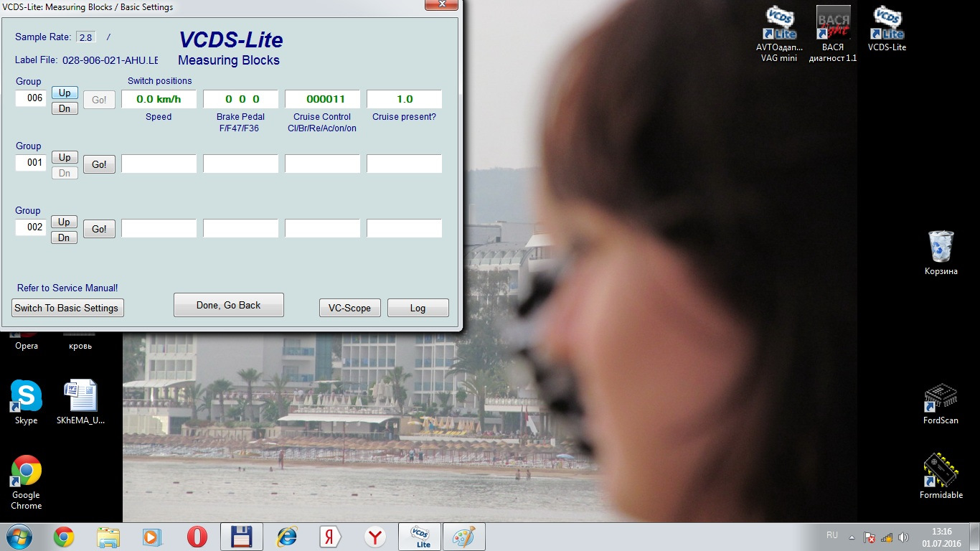Open the ВАСЯ диагност 1.1 desktop icon
This screenshot has width=980, height=551.
coord(833,34)
